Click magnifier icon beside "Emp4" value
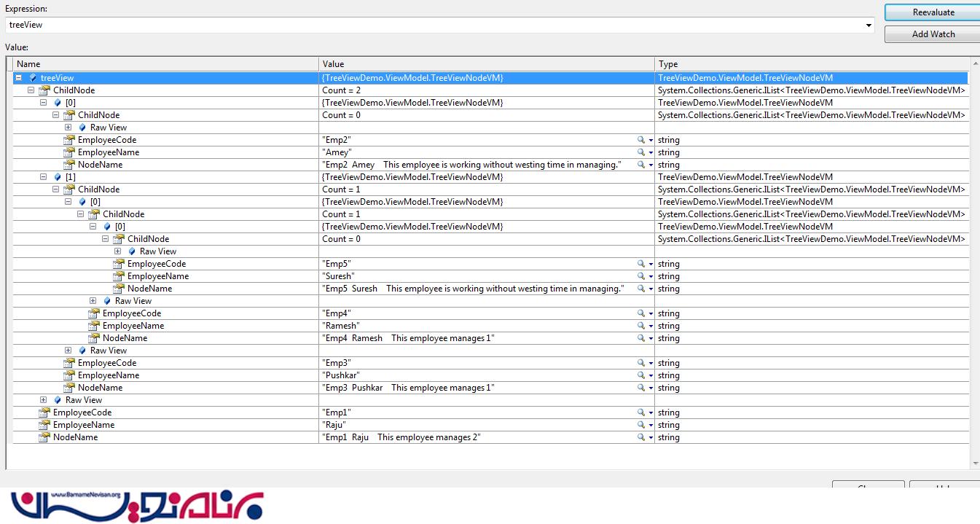Viewport: 980px width, 524px height. (x=641, y=313)
